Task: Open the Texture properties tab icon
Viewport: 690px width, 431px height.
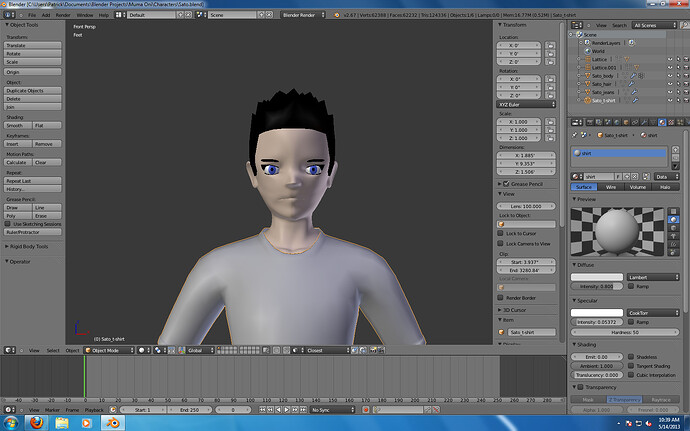Action: 671,122
